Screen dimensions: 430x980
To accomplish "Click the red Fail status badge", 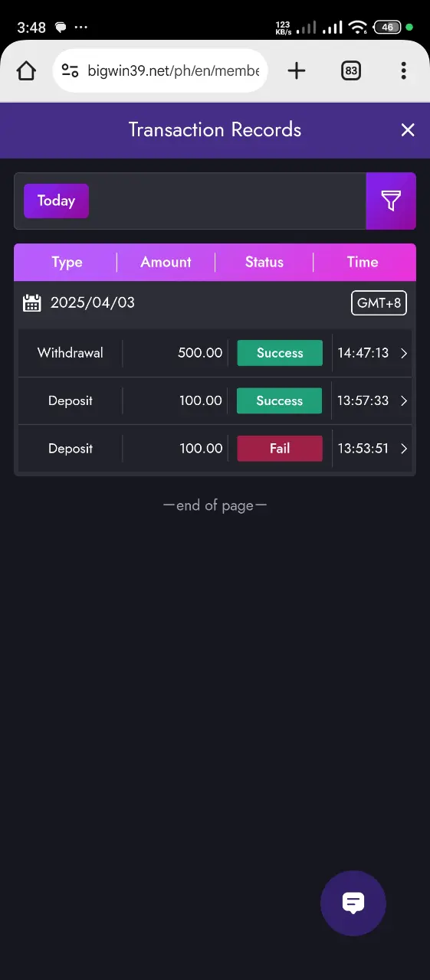I will point(280,449).
